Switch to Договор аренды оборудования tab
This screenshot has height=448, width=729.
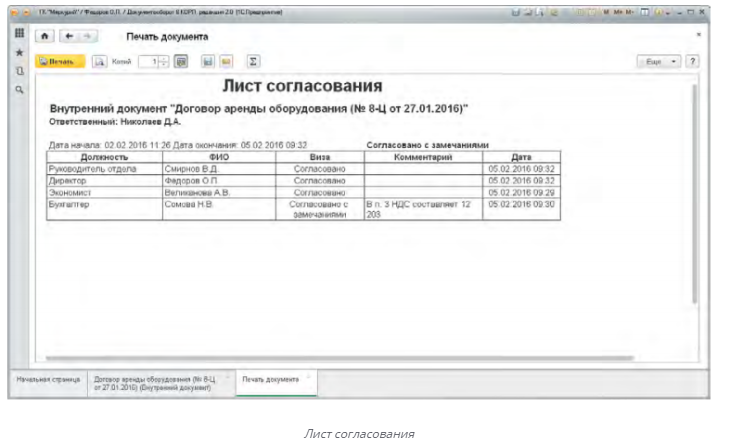coord(154,384)
